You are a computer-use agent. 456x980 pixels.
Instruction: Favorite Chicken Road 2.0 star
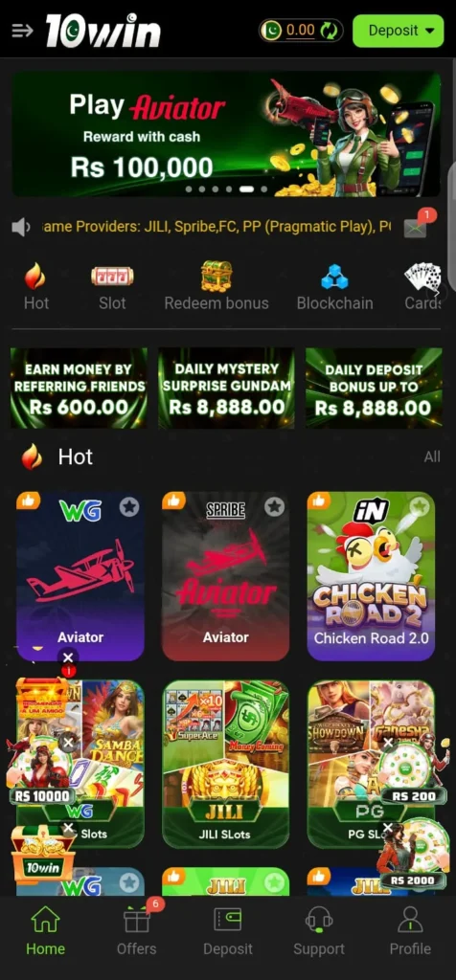pos(419,507)
